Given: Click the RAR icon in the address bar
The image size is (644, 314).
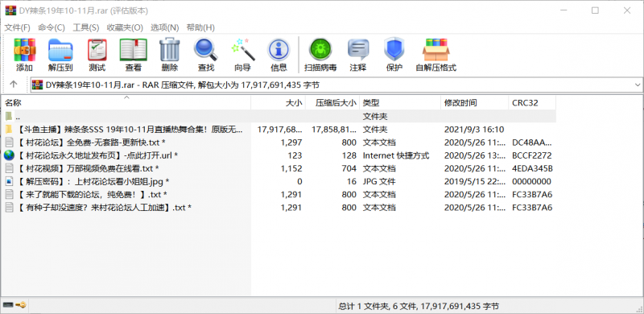Looking at the screenshot, I should pos(37,85).
